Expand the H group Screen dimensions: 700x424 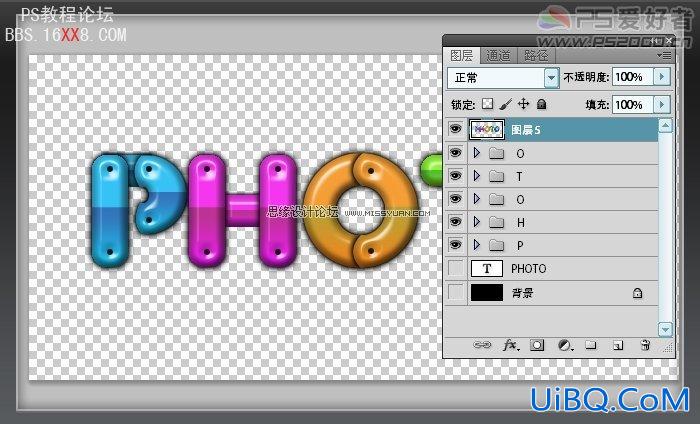(x=476, y=222)
